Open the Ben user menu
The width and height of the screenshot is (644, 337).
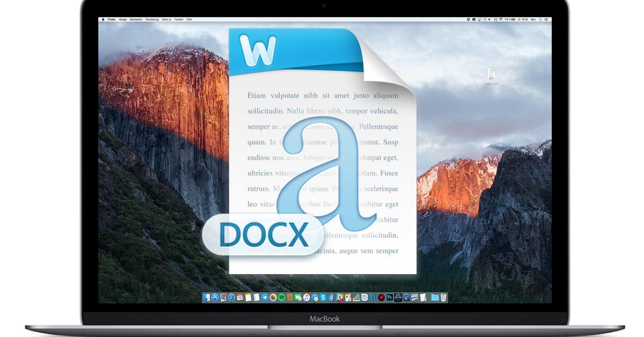point(533,19)
